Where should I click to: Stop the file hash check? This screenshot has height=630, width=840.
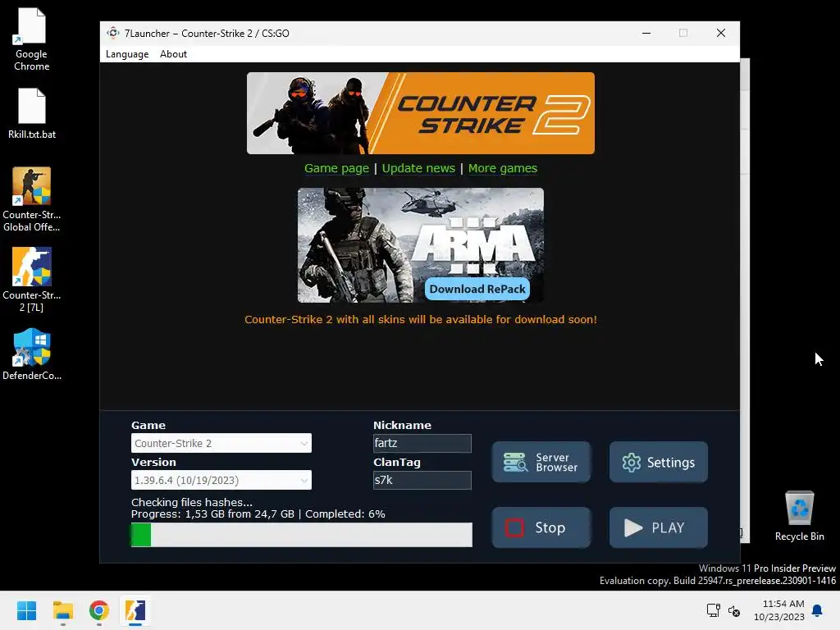(541, 527)
